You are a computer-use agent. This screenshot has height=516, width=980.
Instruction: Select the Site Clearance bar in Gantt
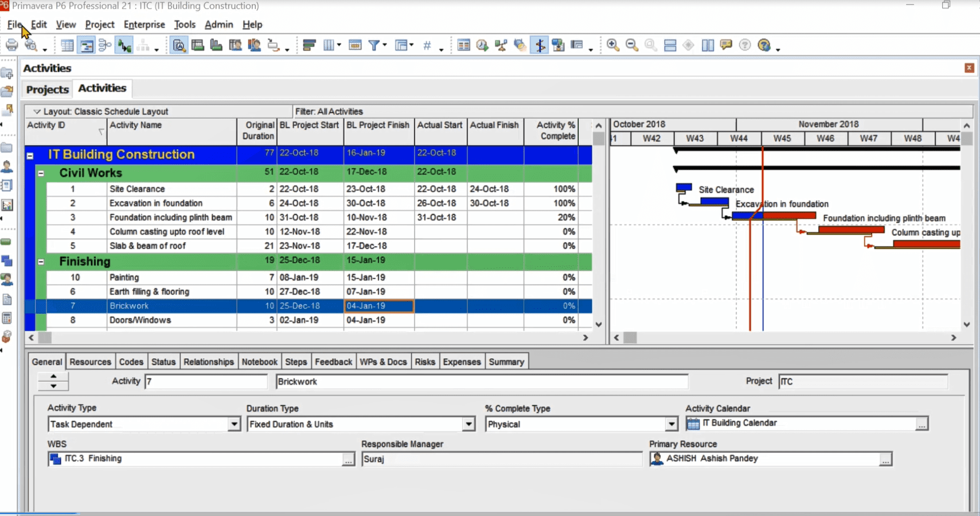point(684,188)
